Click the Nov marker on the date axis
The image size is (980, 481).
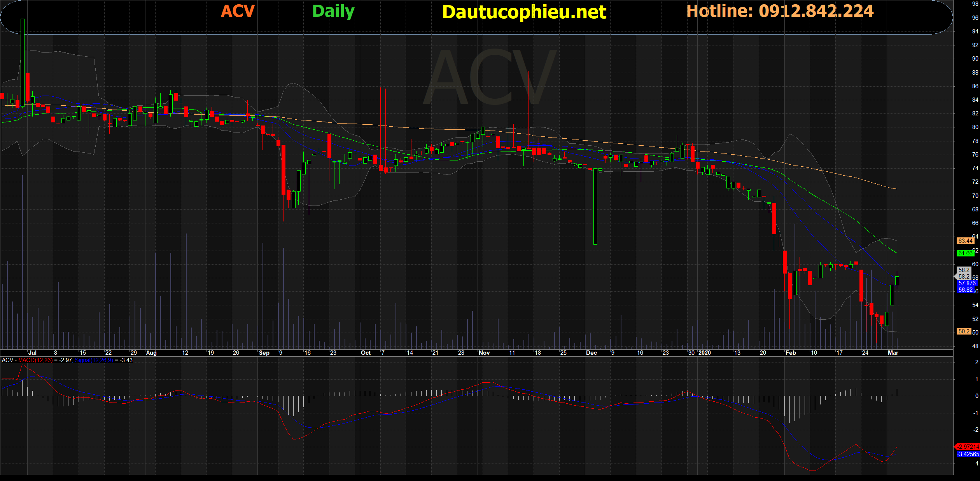[x=484, y=353]
